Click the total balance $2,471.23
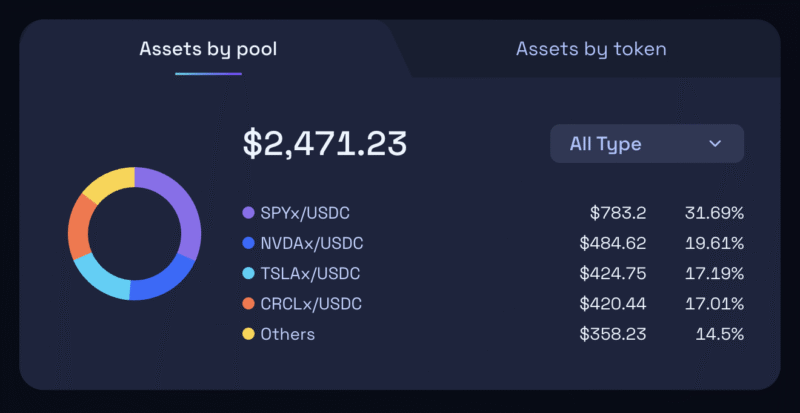Viewport: 800px width, 413px height. point(325,144)
